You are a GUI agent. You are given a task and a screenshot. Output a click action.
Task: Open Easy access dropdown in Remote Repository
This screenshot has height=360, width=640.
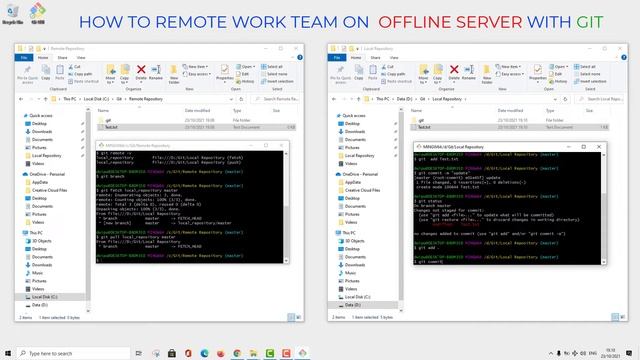[x=197, y=74]
